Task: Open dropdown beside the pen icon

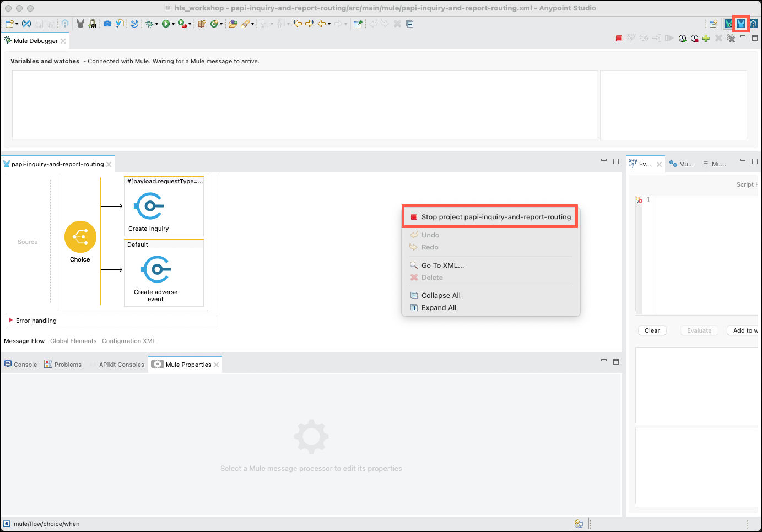Action: (x=252, y=24)
